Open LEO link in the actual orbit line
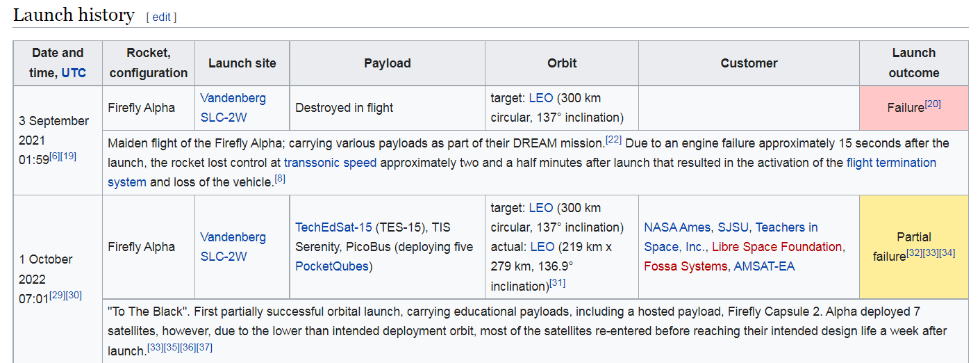Viewport: 980px width, 363px height. (542, 246)
